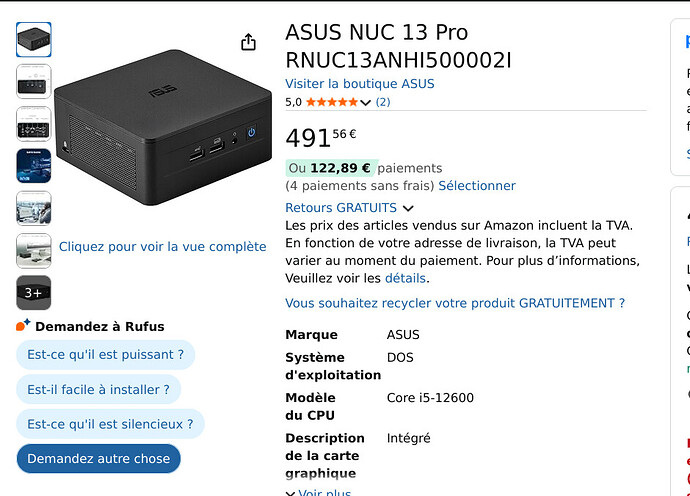Select the sixth thumbnail showing desk setup
This screenshot has width=690, height=496.
coord(34,250)
